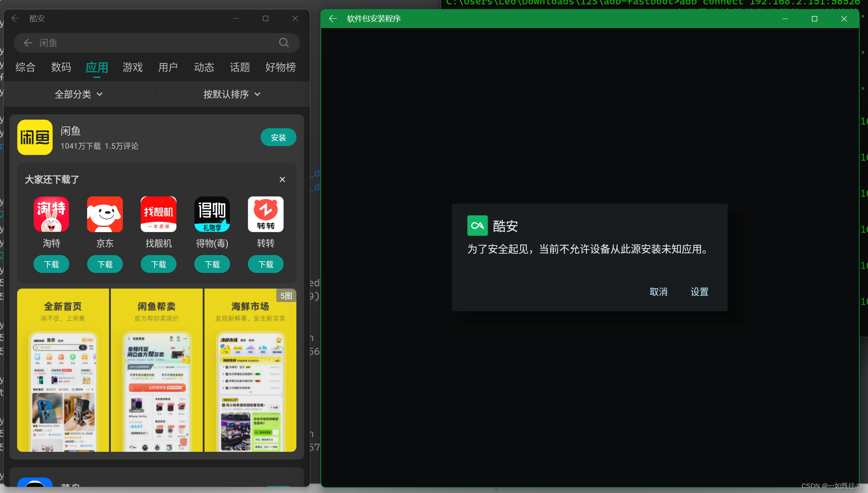Expand the 全部分类 category dropdown

coord(78,94)
